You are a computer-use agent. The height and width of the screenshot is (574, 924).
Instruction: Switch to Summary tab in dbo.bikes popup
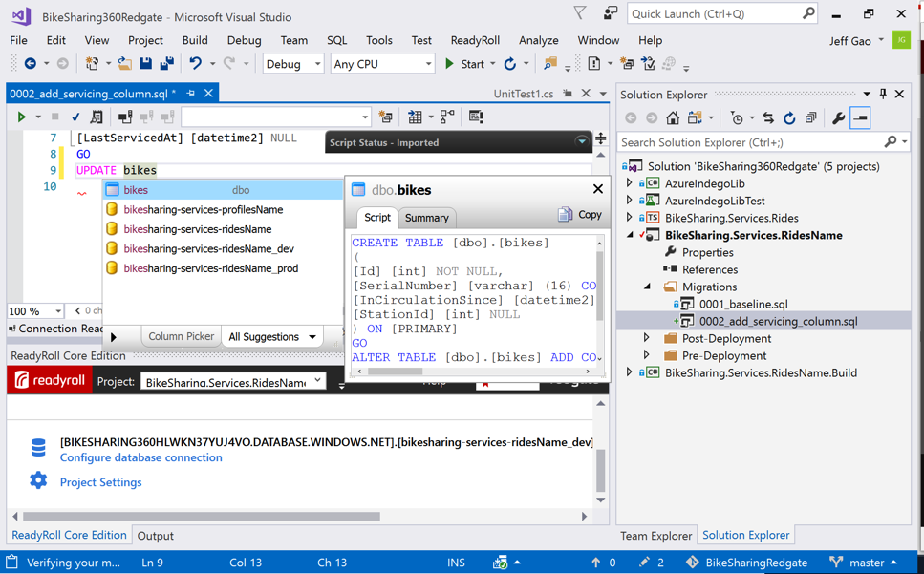[x=426, y=218]
